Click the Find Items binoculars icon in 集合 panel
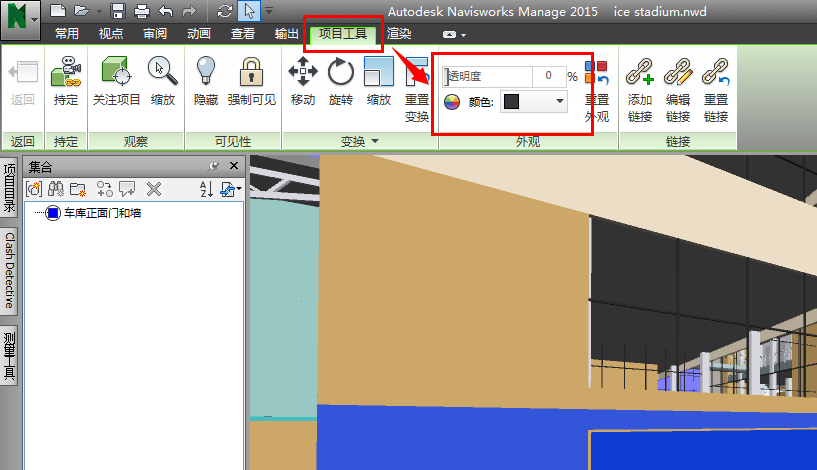 pos(56,188)
